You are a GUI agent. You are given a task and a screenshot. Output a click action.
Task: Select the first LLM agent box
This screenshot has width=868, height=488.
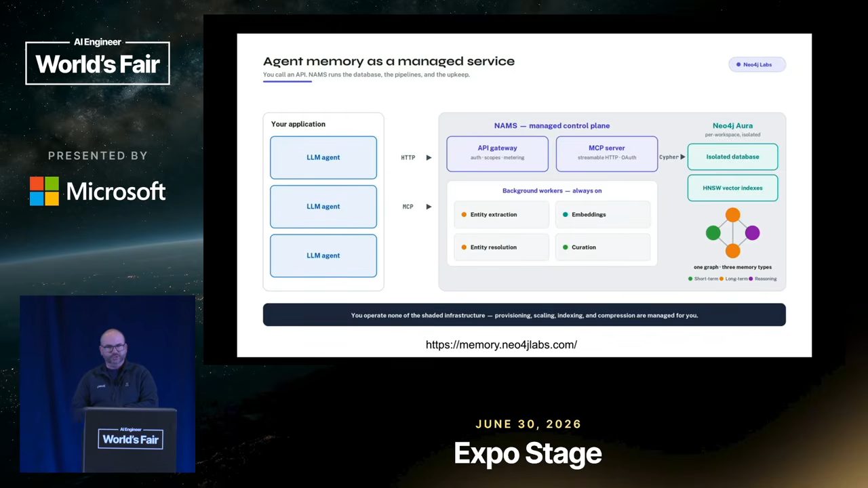pyautogui.click(x=323, y=157)
